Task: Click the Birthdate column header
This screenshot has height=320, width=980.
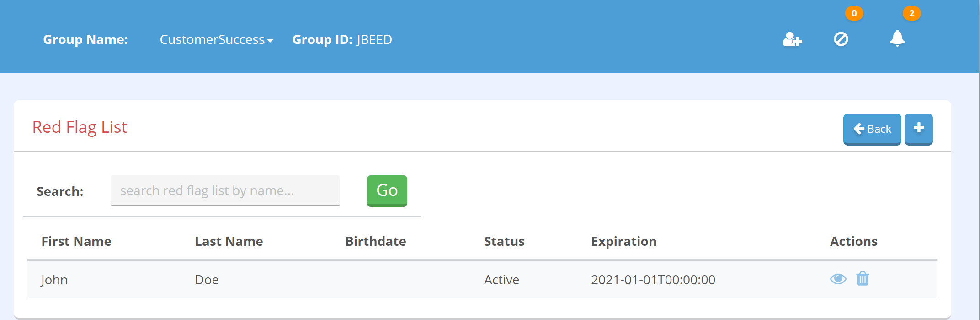Action: point(376,241)
